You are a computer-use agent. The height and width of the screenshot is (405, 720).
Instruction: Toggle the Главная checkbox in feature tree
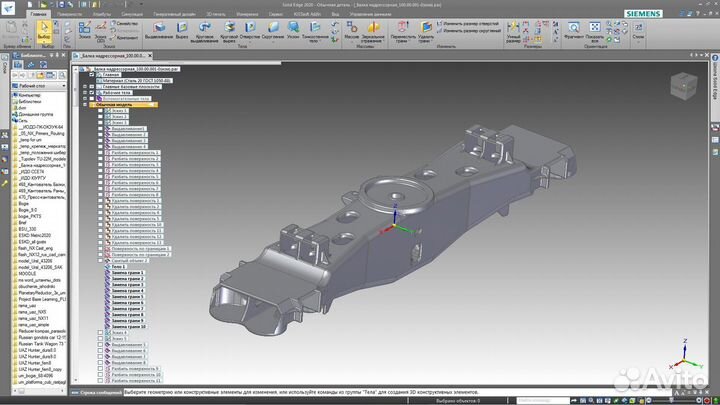pos(91,74)
